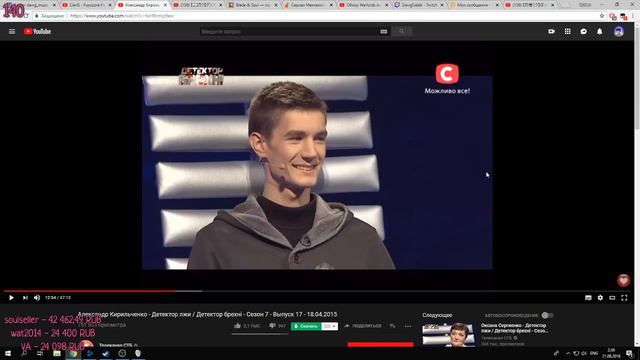Toggle subtitles in the player
This screenshot has height=360, width=640.
pos(588,298)
